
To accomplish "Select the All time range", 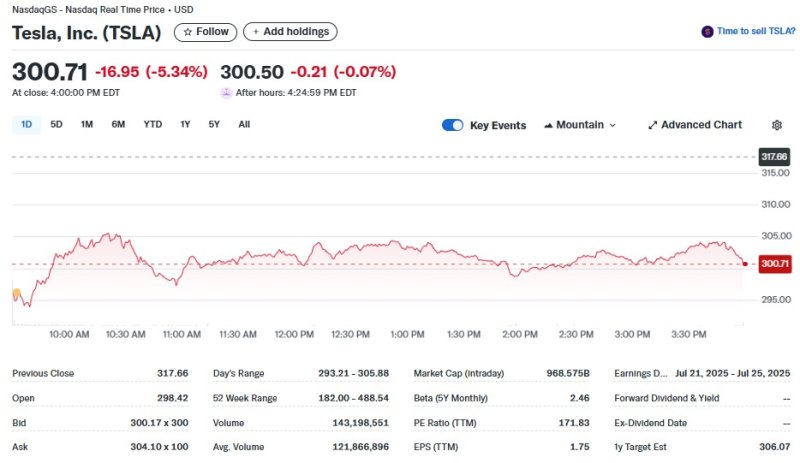I will tap(244, 125).
